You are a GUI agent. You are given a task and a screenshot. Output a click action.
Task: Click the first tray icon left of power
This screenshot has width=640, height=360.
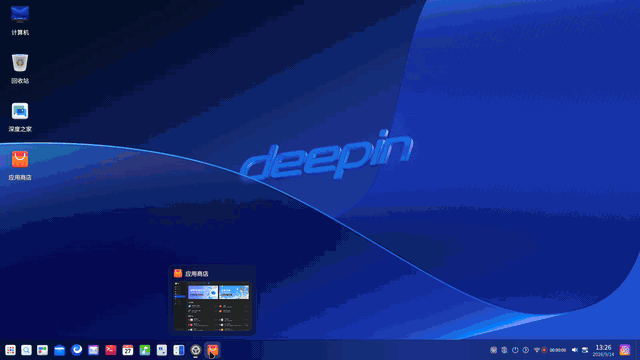tap(504, 350)
